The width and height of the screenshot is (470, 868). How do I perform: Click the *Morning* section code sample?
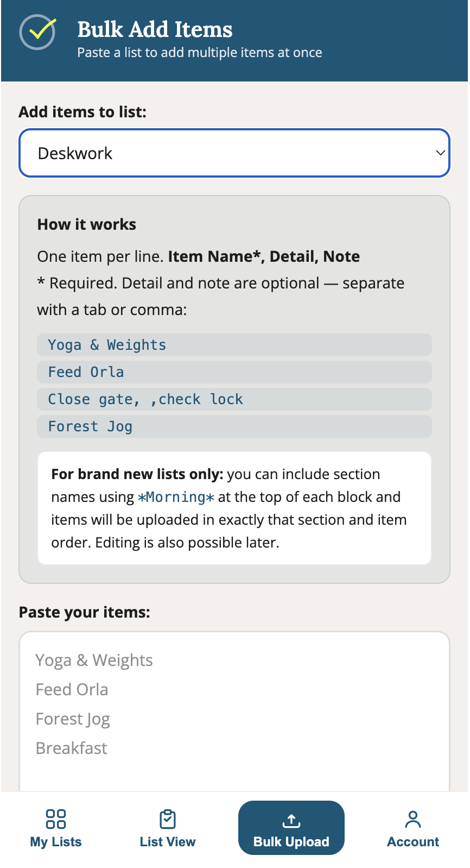(176, 497)
